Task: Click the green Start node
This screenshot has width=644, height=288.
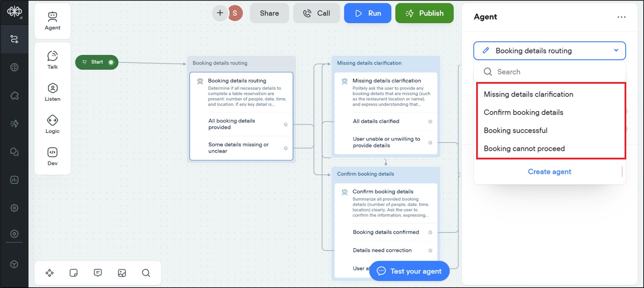Action: [96, 62]
